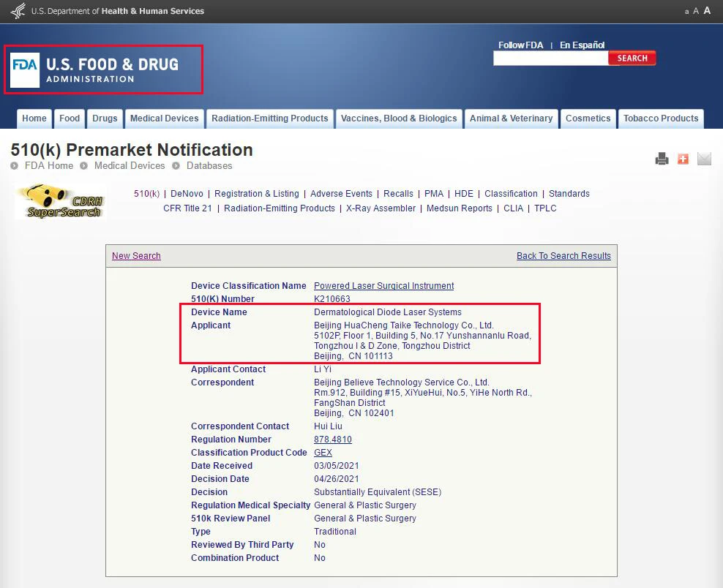723x588 pixels.
Task: Print this page via printer icon
Action: pyautogui.click(x=662, y=159)
